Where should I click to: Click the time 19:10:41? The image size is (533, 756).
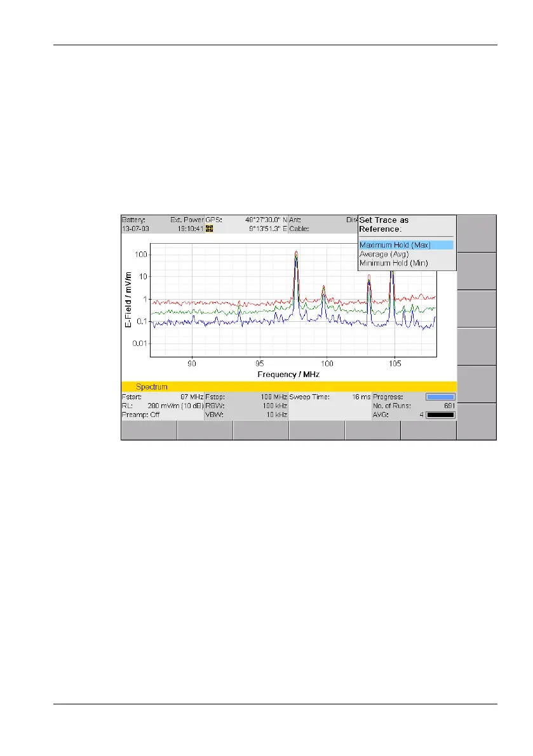pyautogui.click(x=191, y=229)
